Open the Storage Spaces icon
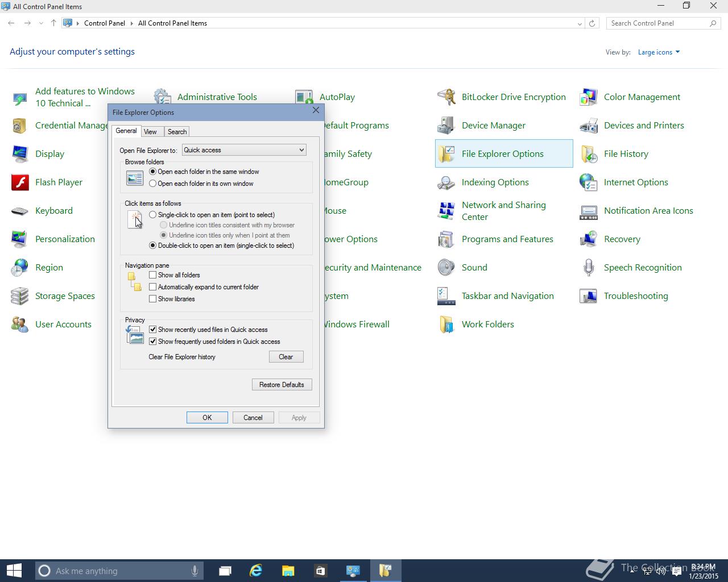This screenshot has width=728, height=582. 19,296
